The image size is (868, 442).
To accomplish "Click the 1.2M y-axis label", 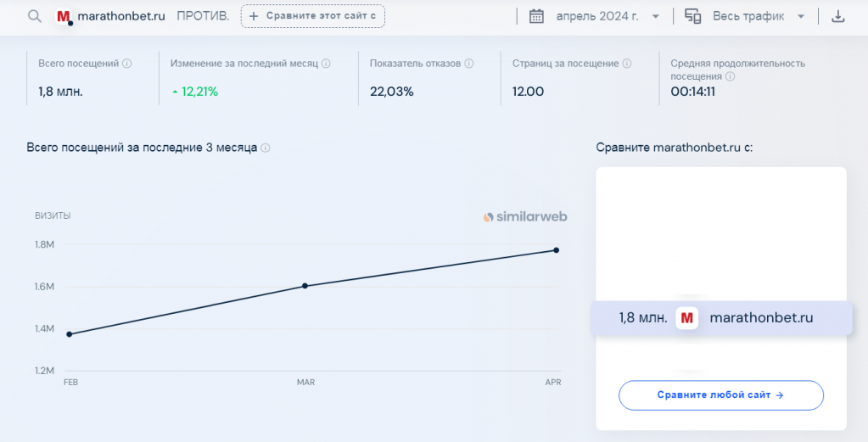I will point(44,371).
